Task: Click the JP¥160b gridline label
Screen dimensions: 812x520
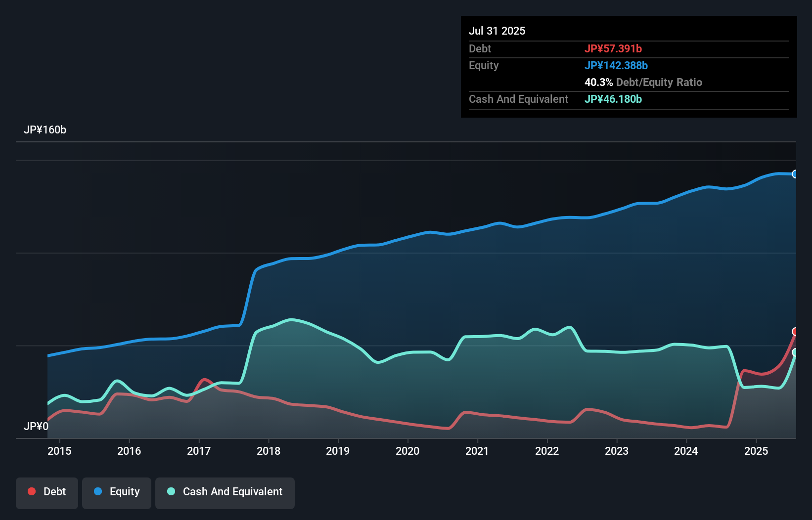Action: [45, 130]
